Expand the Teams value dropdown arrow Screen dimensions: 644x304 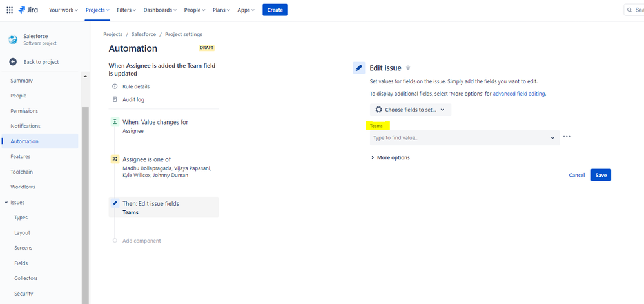click(x=552, y=138)
